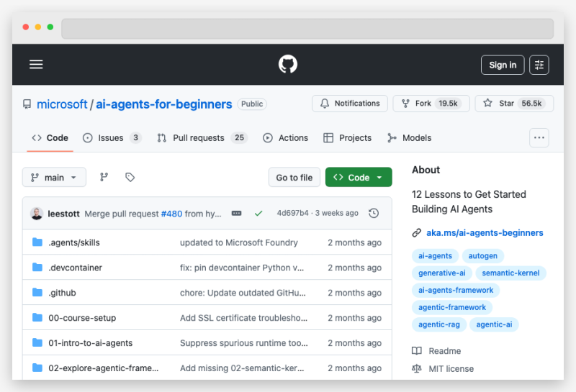The height and width of the screenshot is (392, 576).
Task: Click the tags icon in the file toolbar
Action: tap(130, 178)
